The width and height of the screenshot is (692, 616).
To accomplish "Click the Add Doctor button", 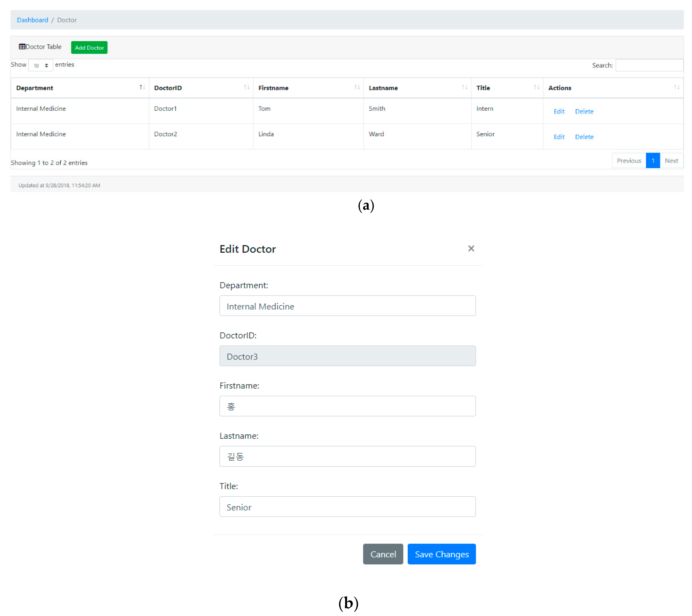I will tap(89, 48).
